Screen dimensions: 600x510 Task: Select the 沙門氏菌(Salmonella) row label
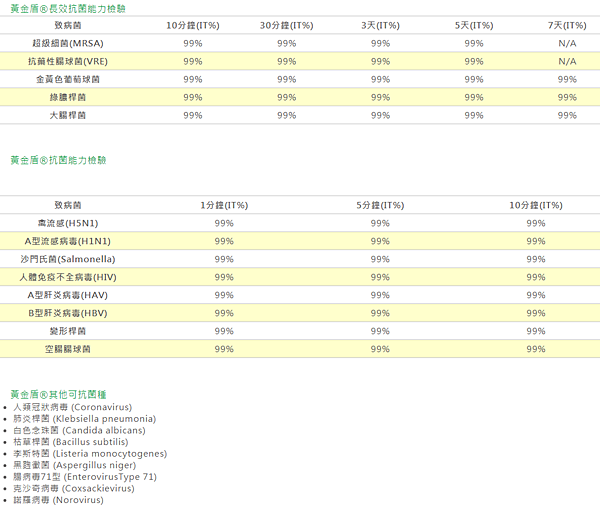(68, 259)
